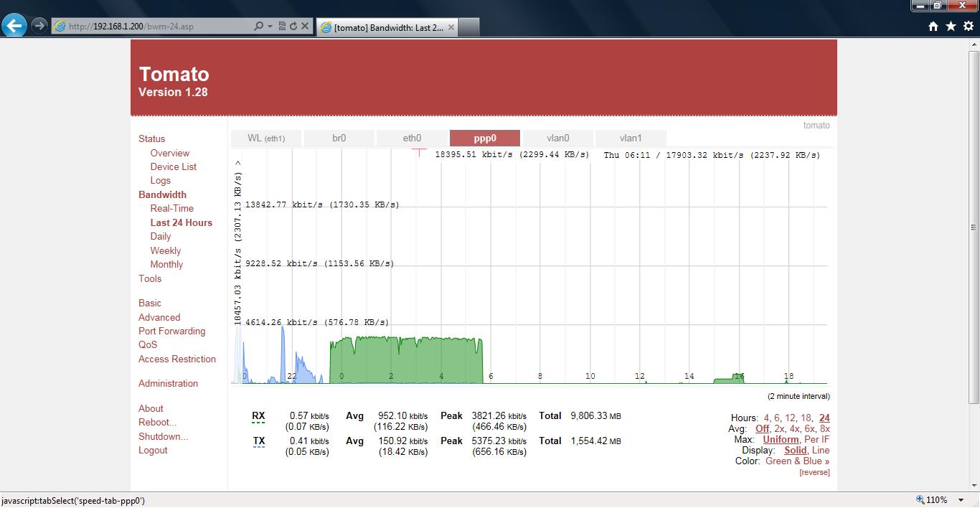Set graph Hours to 4
The image size is (980, 508).
[x=766, y=418]
